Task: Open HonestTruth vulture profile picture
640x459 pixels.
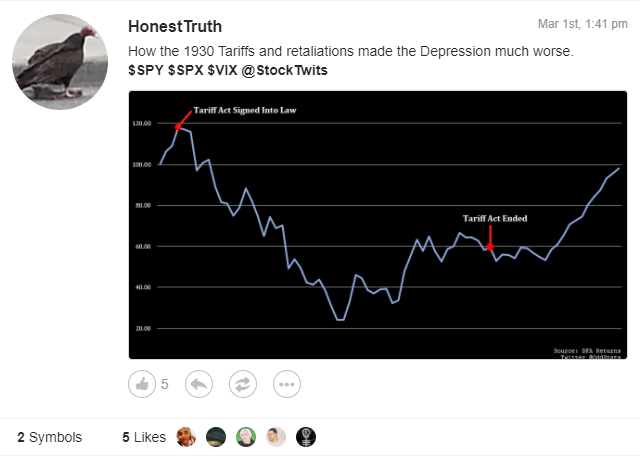Action: coord(60,62)
